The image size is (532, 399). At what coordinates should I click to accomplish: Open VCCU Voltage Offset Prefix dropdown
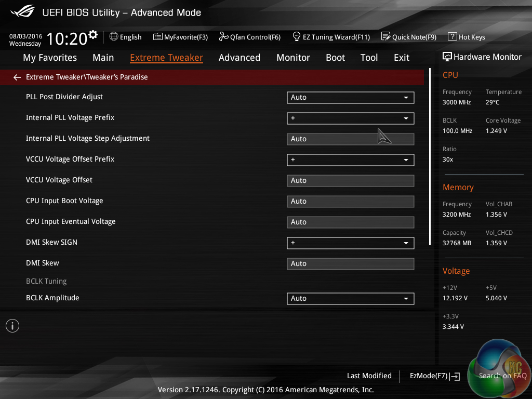click(x=351, y=160)
